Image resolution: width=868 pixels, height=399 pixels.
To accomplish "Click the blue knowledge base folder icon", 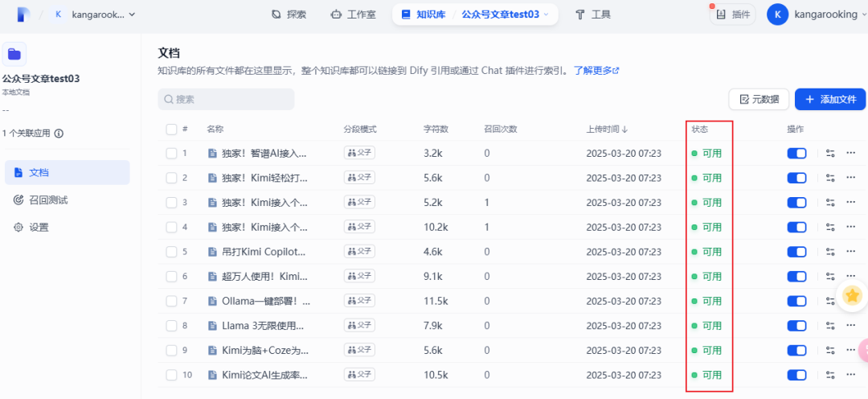I will (x=14, y=54).
